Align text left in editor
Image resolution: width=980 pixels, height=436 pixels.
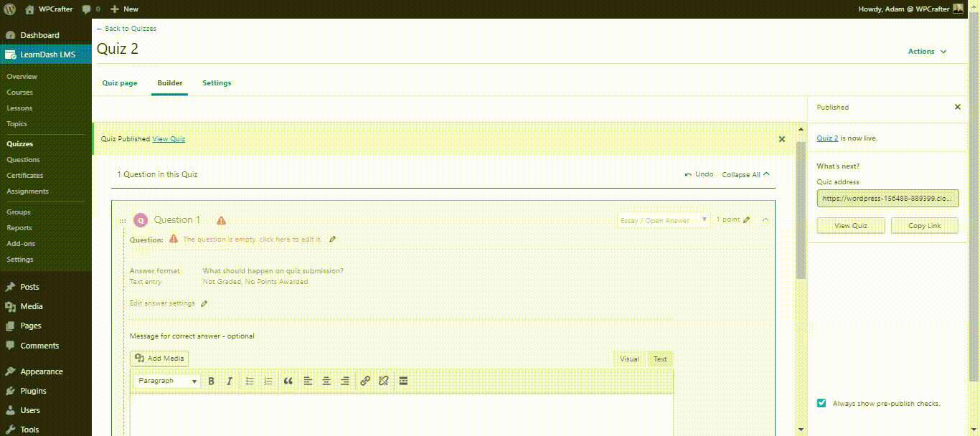[308, 381]
